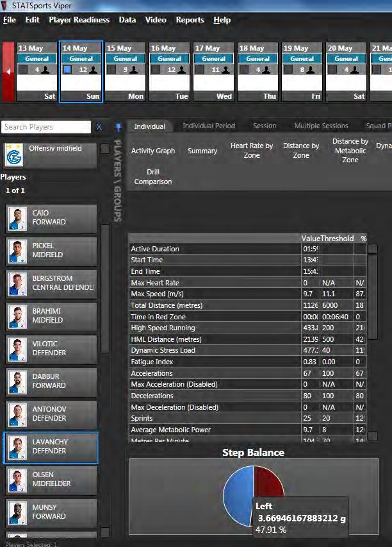Click the player list scroll down button
Image resolution: width=392 pixels, height=547 pixels.
pyautogui.click(x=105, y=532)
